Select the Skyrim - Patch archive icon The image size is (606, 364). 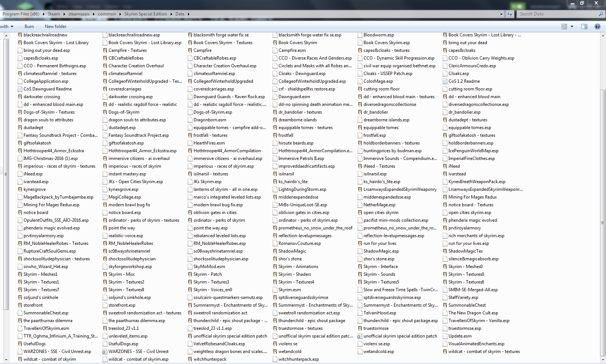190,274
